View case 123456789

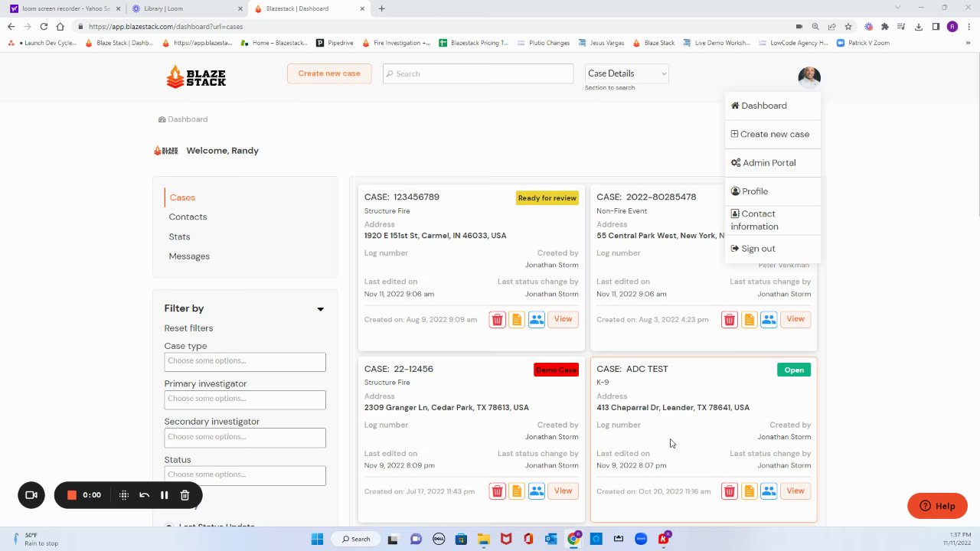563,319
